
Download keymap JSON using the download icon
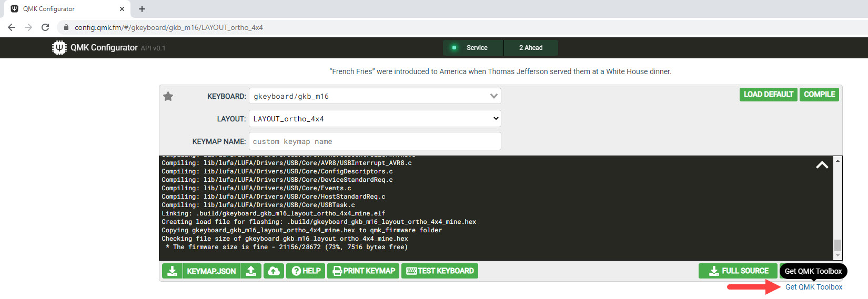(172, 271)
